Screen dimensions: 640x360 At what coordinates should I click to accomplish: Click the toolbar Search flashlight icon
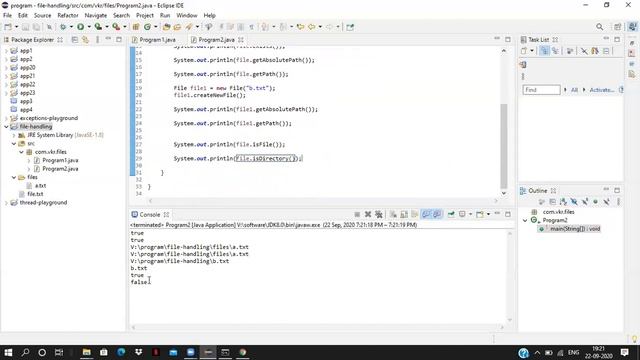[189, 27]
